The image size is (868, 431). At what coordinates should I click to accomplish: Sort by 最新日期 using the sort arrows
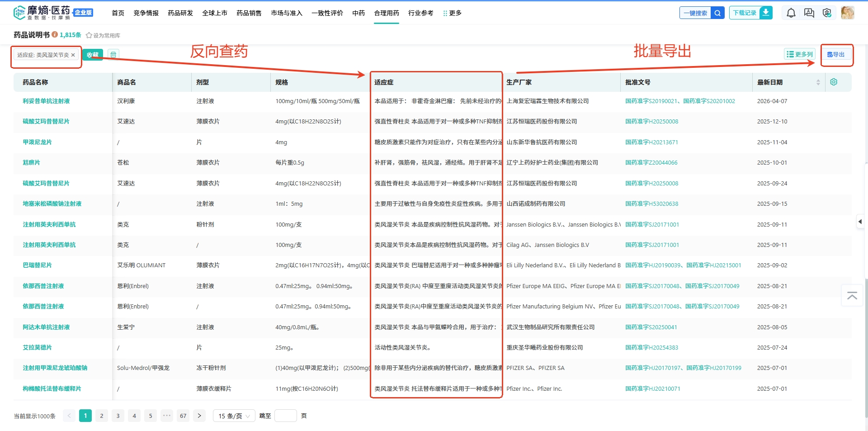(x=818, y=82)
